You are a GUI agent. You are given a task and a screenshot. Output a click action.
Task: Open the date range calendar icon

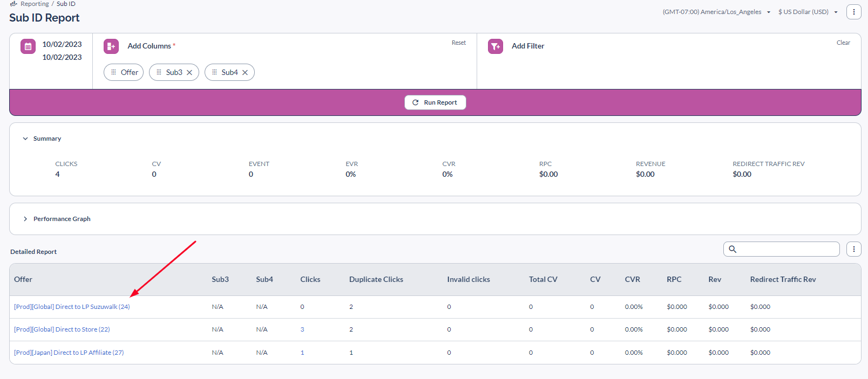point(28,46)
